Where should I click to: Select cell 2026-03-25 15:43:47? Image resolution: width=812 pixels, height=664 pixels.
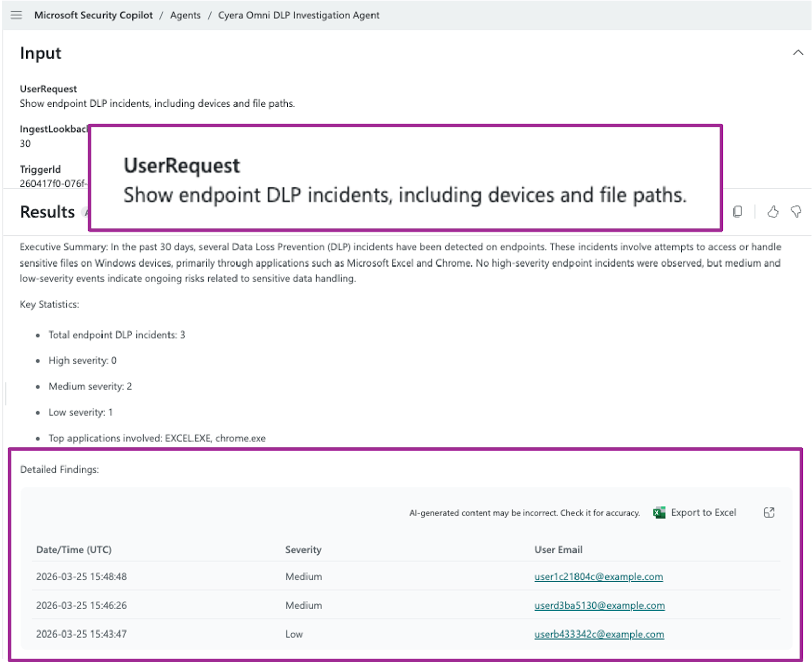[81, 634]
